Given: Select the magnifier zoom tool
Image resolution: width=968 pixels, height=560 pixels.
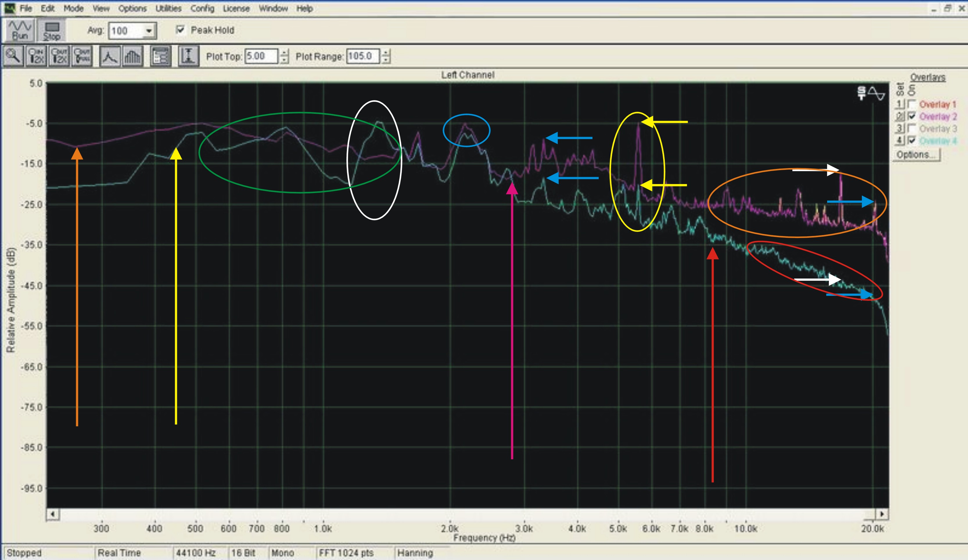Looking at the screenshot, I should (14, 56).
